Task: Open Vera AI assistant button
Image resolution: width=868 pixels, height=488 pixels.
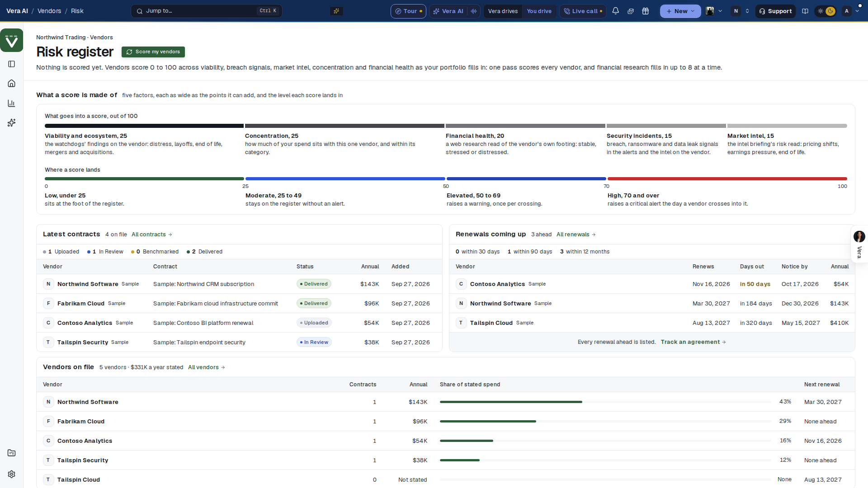Action: point(448,11)
